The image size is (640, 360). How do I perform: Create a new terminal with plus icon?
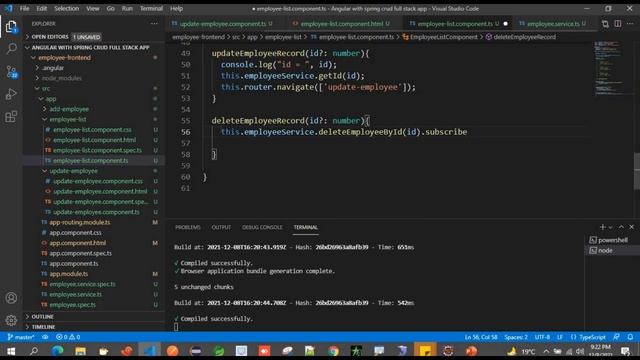coord(602,227)
